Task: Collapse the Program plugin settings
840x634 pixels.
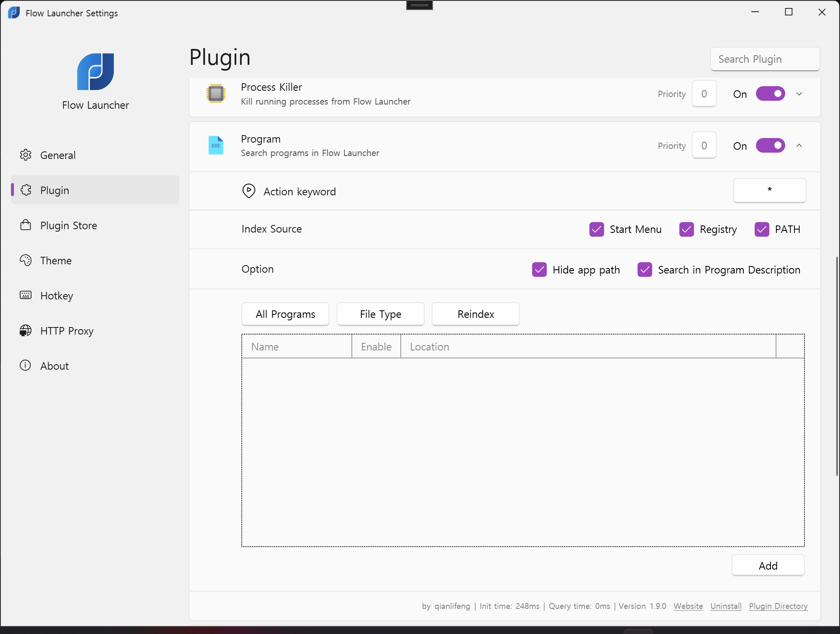Action: point(799,146)
